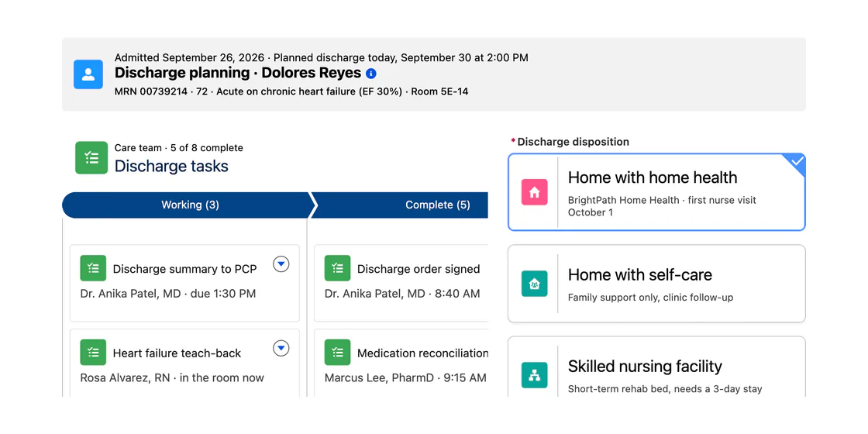Click BrightPath Home Health first nurse visit text

pyautogui.click(x=662, y=206)
